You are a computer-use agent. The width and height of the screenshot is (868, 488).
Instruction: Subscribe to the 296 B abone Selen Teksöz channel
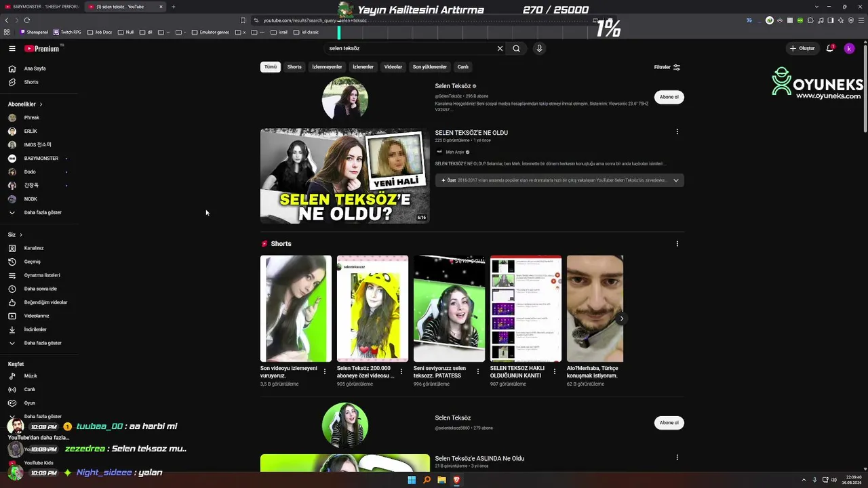pos(669,97)
